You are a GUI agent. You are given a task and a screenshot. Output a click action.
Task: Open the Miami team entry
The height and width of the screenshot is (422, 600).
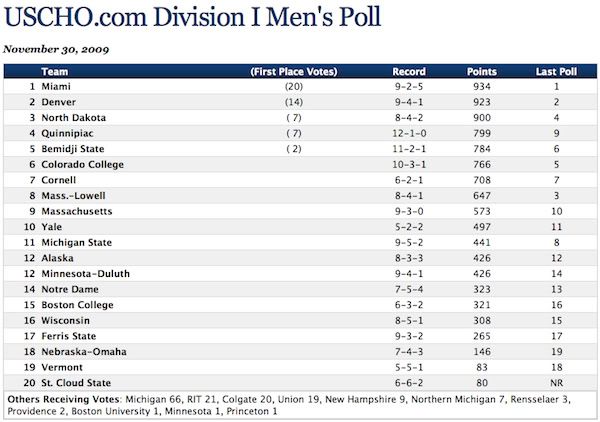click(56, 87)
